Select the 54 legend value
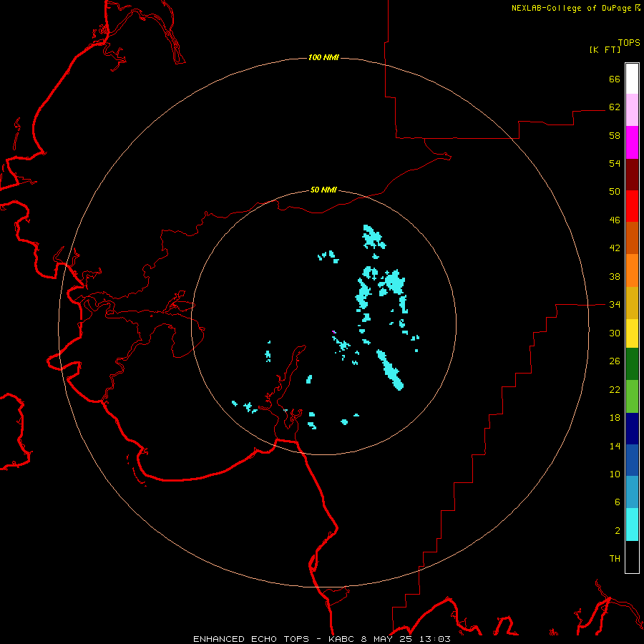The image size is (644, 644). click(x=615, y=163)
